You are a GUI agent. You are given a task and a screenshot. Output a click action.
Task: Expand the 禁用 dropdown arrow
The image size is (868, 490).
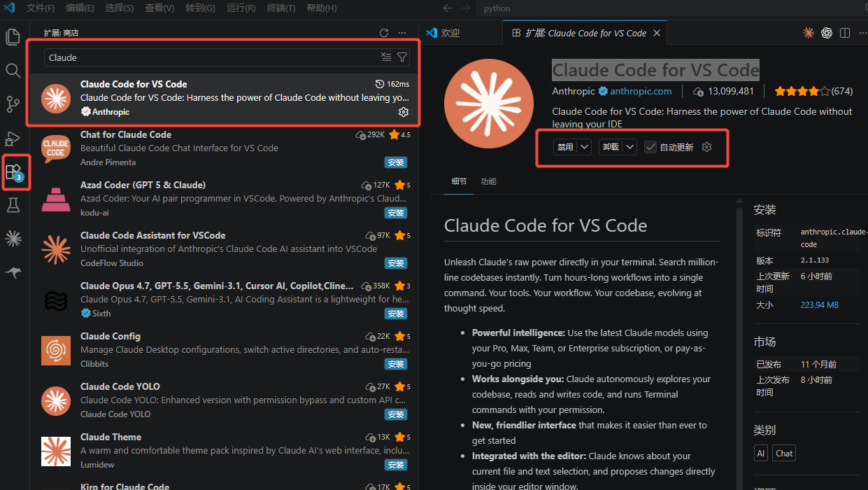click(x=585, y=147)
